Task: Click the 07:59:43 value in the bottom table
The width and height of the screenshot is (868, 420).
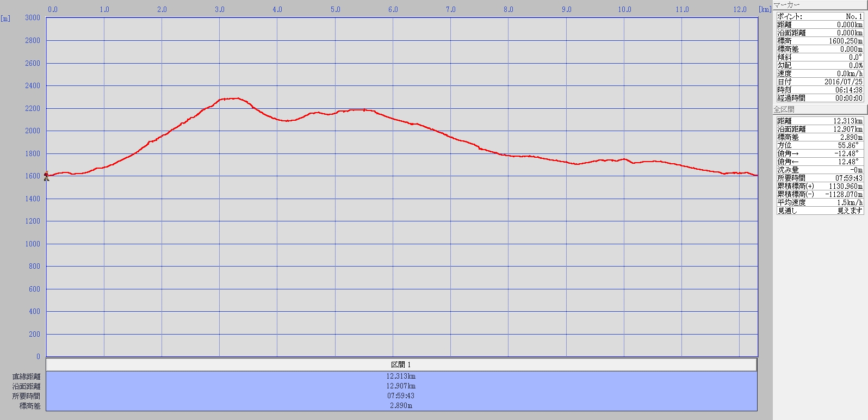Action: [x=401, y=396]
